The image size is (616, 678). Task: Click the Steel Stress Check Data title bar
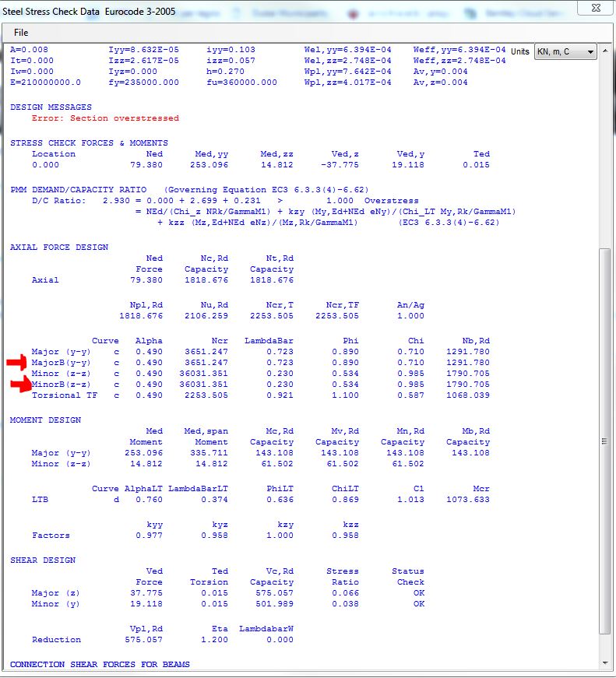[234, 9]
